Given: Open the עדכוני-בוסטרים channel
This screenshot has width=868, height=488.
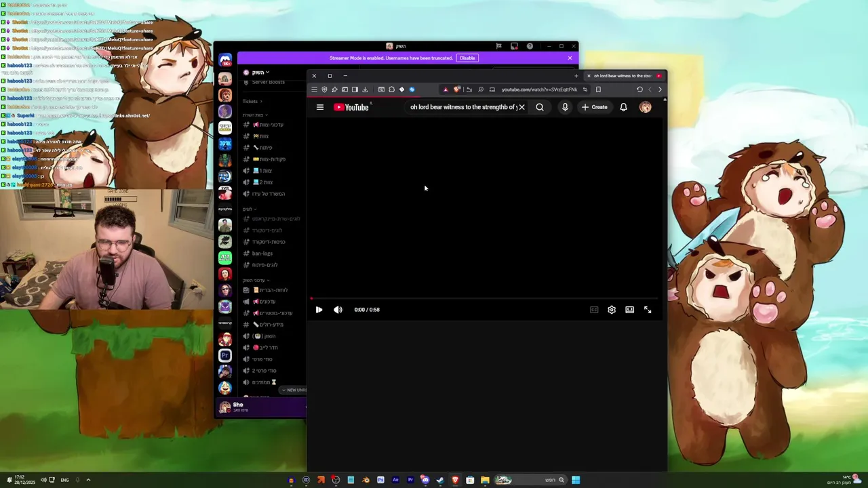Looking at the screenshot, I should click(272, 313).
